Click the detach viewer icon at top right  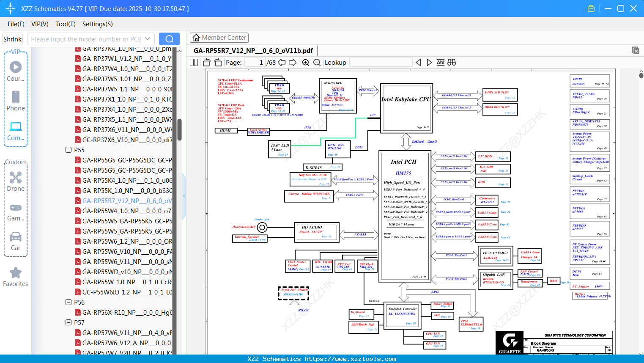[x=636, y=50]
